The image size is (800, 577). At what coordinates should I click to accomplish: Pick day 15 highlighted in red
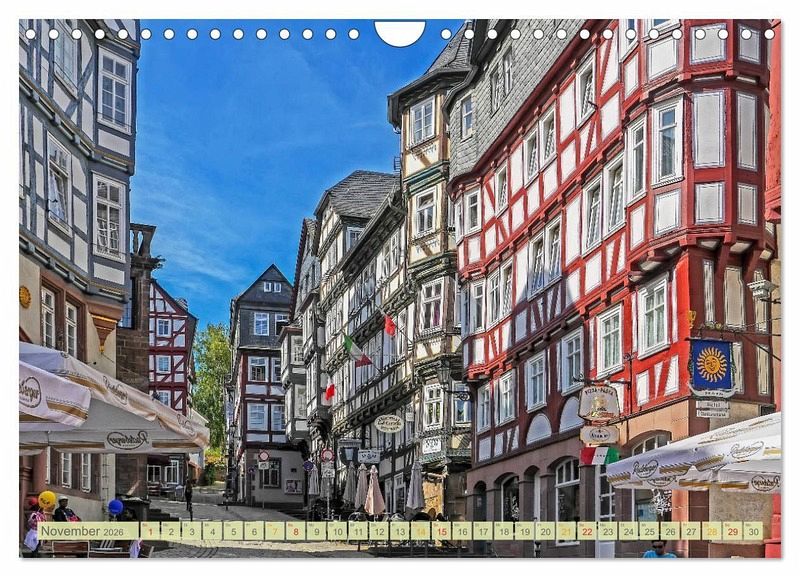point(441,531)
